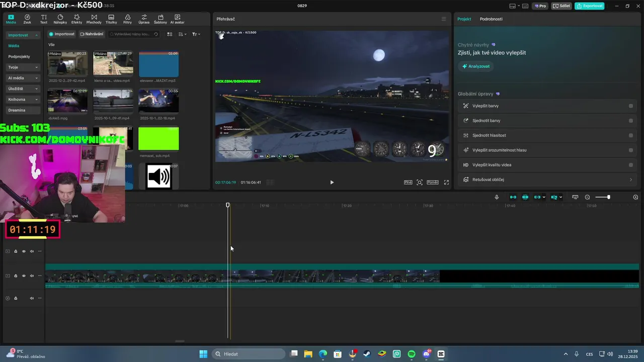
Task: Switch to the Projekt tab
Action: tap(464, 19)
